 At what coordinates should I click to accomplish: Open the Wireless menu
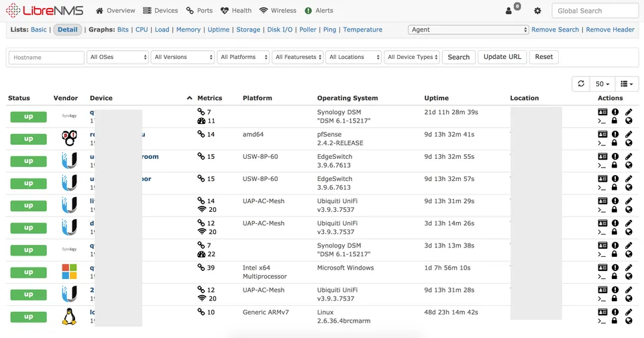[278, 11]
